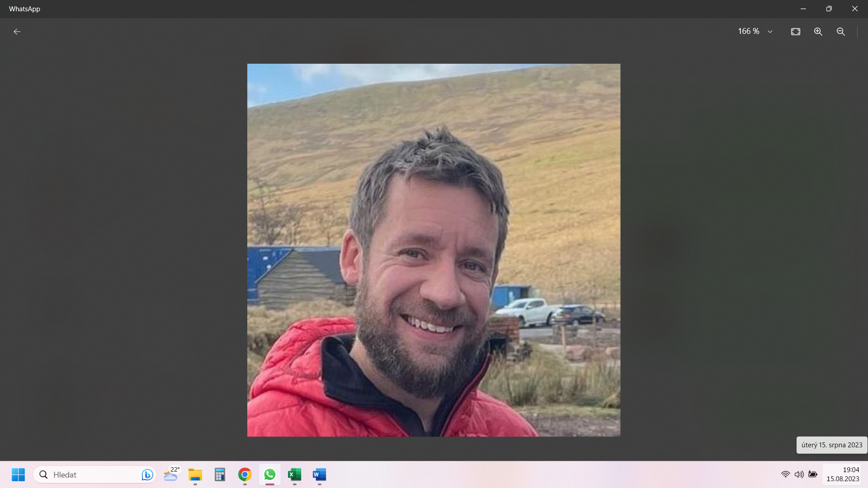The width and height of the screenshot is (868, 488).
Task: Go back using the arrow in WhatsApp viewer
Action: tap(17, 32)
